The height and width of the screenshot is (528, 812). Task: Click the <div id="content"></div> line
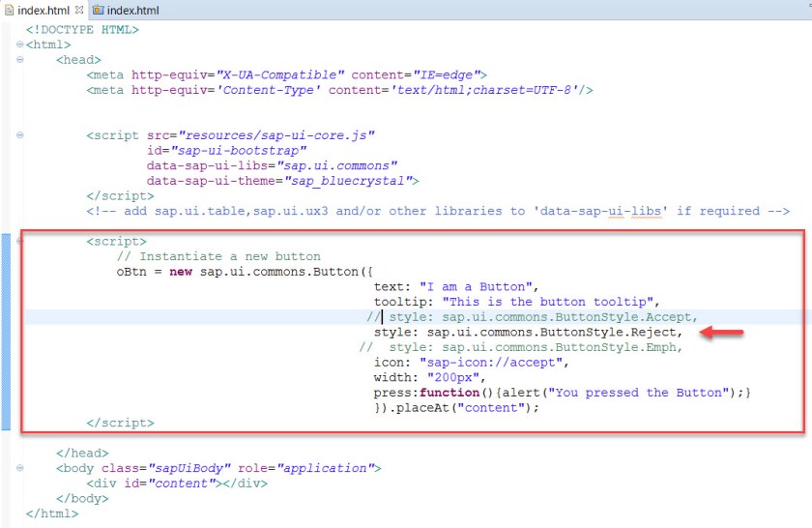point(177,483)
